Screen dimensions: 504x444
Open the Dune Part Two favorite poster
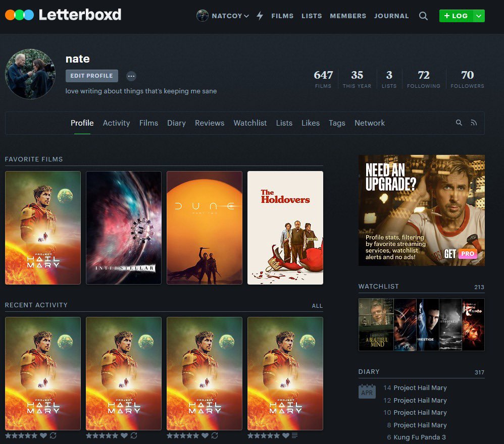click(x=205, y=228)
